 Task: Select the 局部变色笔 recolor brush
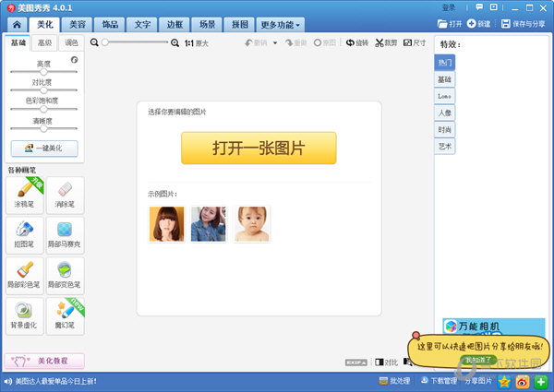(x=65, y=274)
